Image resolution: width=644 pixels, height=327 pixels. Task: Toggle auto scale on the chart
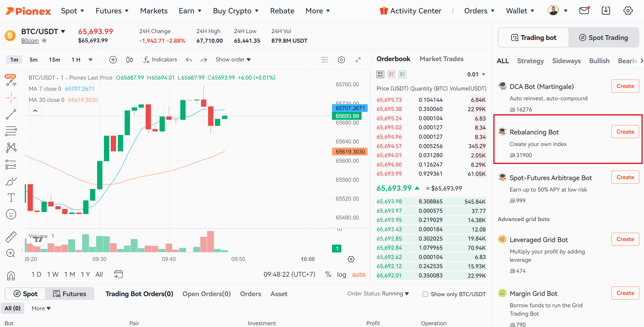point(359,274)
